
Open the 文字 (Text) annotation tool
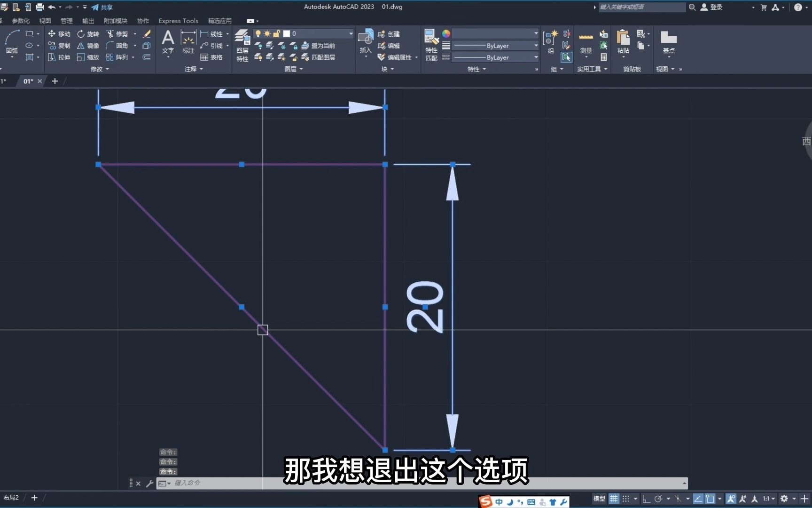coord(168,41)
